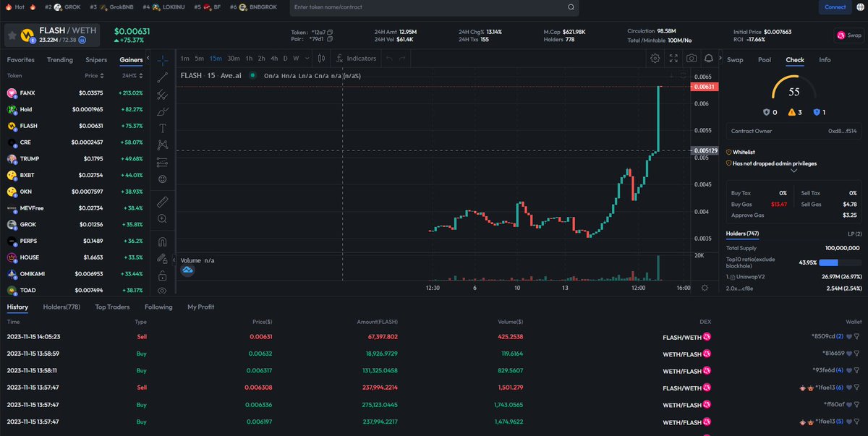Toggle magnet mode in the chart toolbar
The height and width of the screenshot is (436, 868).
click(x=163, y=241)
